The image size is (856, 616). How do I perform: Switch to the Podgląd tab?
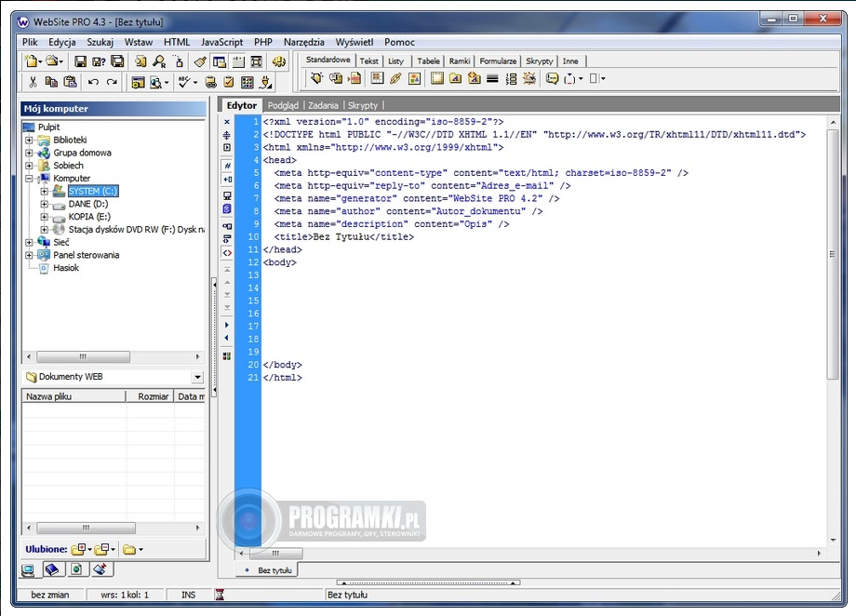tap(283, 105)
